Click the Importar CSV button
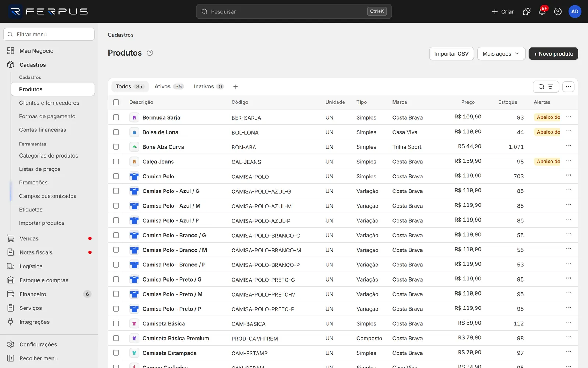Viewport: 588px width, 368px height. 451,54
